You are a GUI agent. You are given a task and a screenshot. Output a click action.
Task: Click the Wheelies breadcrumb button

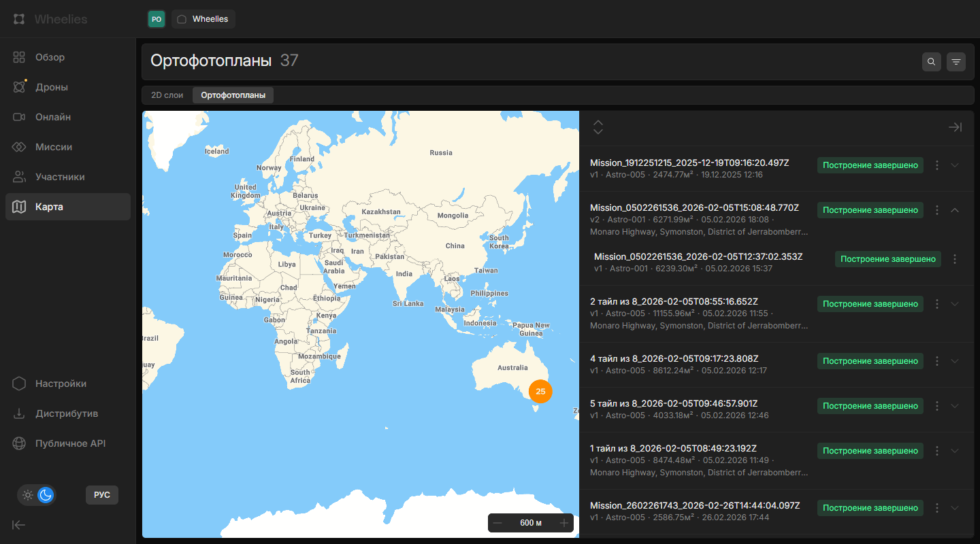[x=203, y=19]
